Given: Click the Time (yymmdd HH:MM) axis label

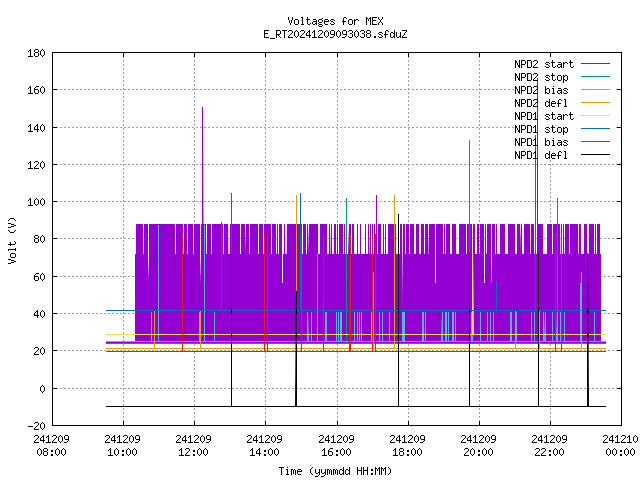Looking at the screenshot, I should (x=335, y=471).
